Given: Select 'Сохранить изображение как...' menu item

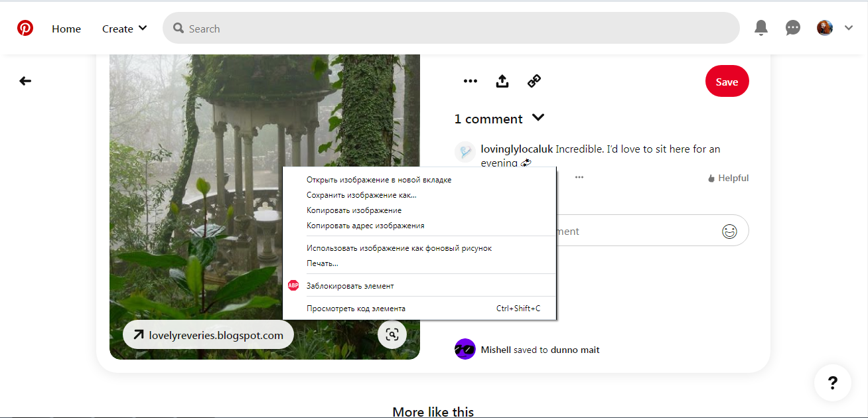Looking at the screenshot, I should pos(361,195).
